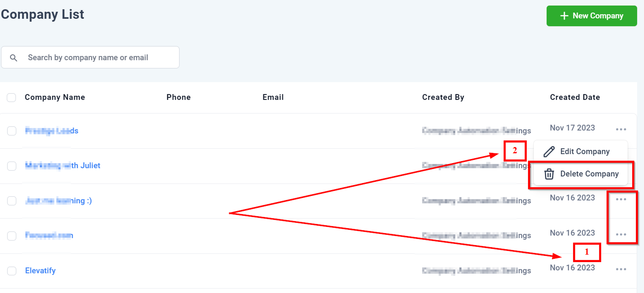This screenshot has width=644, height=293.
Task: Tick the checkbox for the first company row
Action: point(12,131)
